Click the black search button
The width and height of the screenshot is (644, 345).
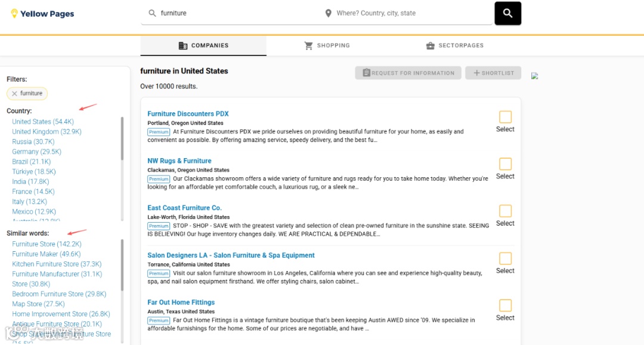point(507,13)
